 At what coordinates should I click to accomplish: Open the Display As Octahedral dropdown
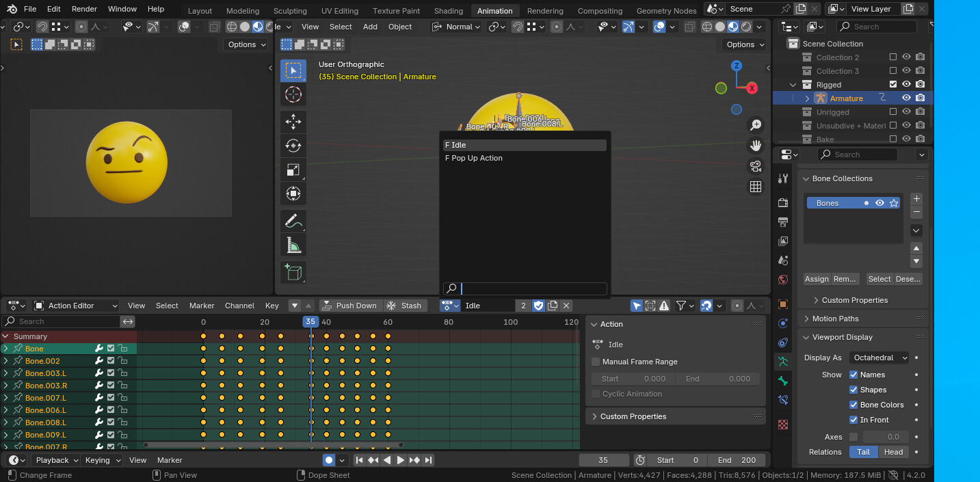coord(879,358)
